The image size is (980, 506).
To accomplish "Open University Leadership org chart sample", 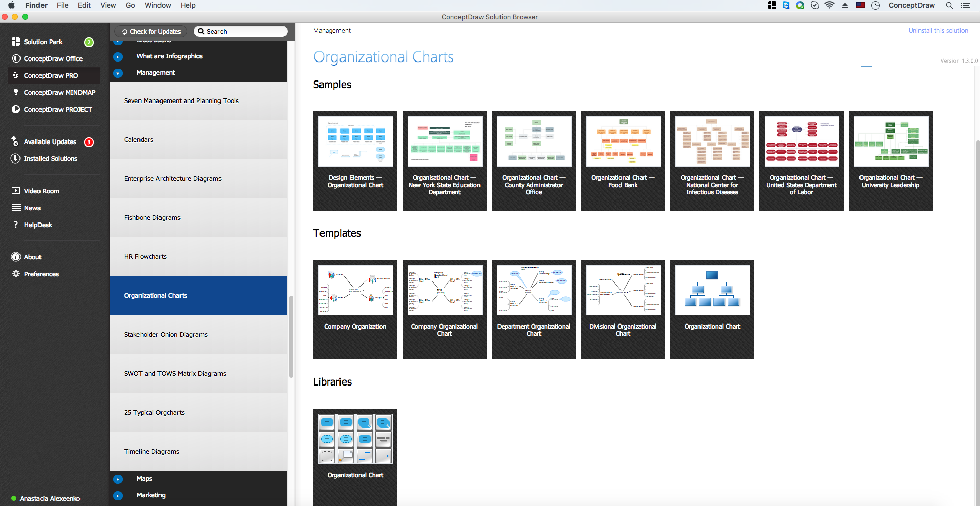I will 891,161.
